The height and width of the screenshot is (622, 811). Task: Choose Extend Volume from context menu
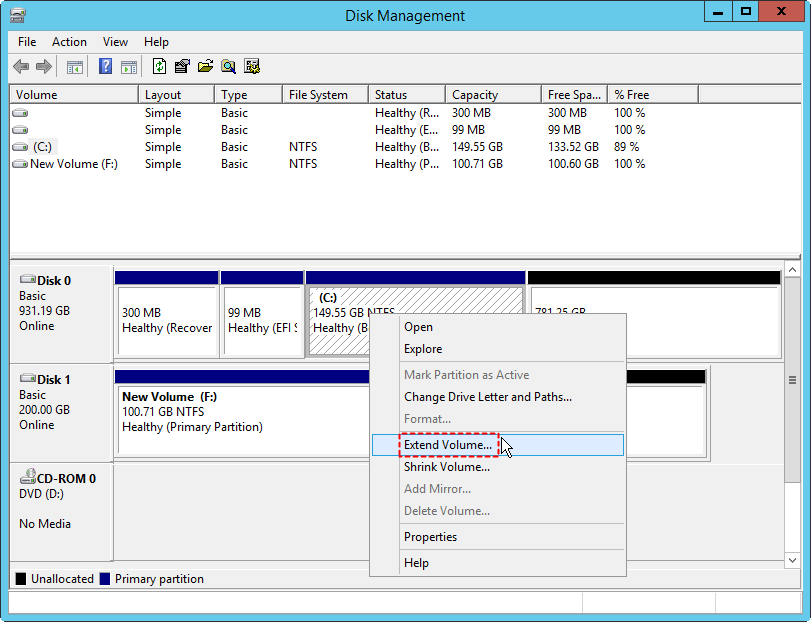pos(447,444)
